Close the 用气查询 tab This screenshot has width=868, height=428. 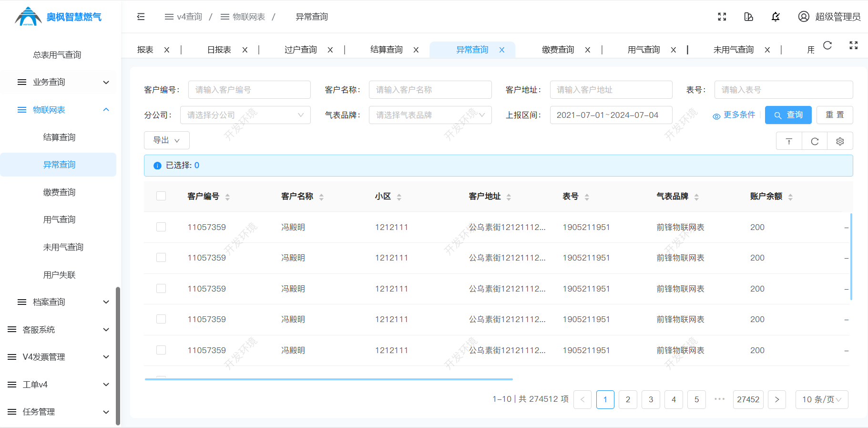point(674,50)
